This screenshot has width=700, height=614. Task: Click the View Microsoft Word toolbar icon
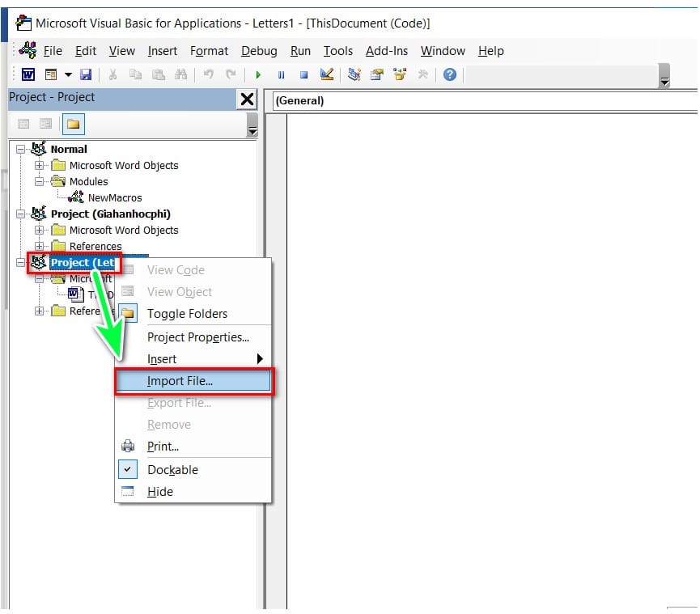(28, 74)
